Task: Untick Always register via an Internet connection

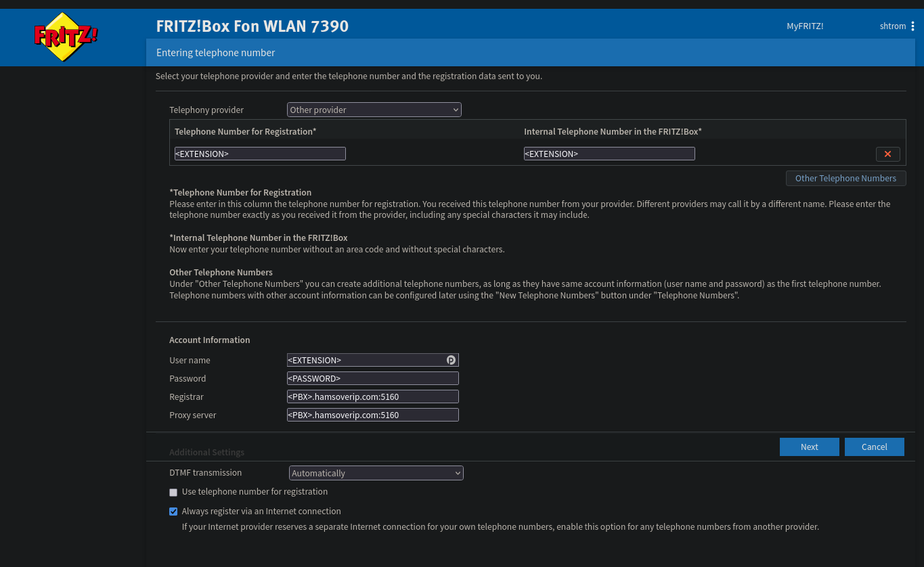Action: coord(173,512)
